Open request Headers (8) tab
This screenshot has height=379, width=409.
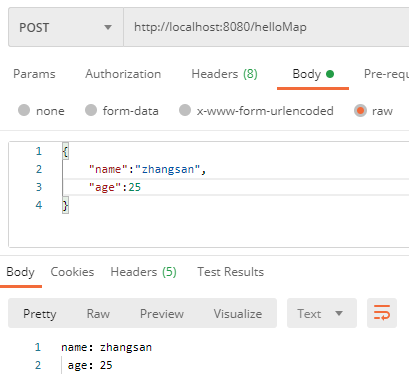coord(224,74)
